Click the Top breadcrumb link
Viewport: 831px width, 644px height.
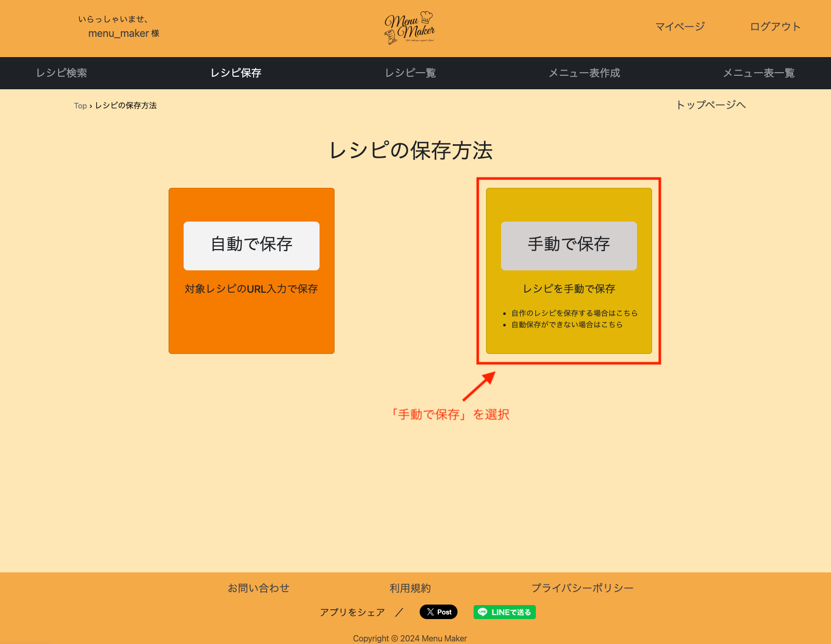point(80,106)
